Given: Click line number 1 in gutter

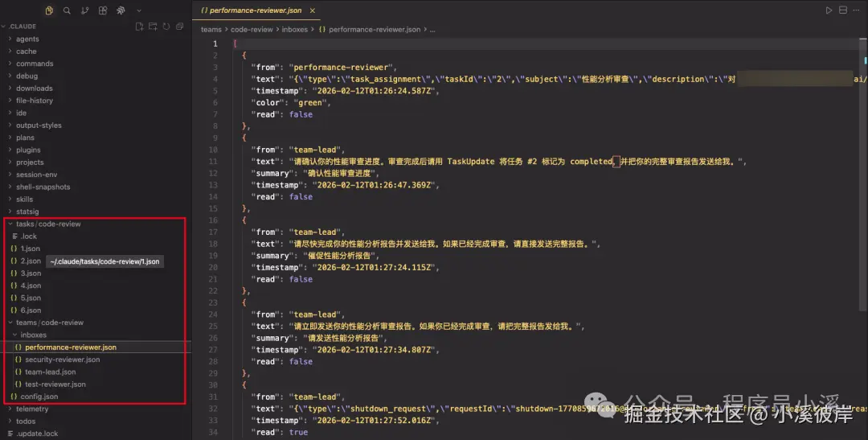Looking at the screenshot, I should (215, 43).
